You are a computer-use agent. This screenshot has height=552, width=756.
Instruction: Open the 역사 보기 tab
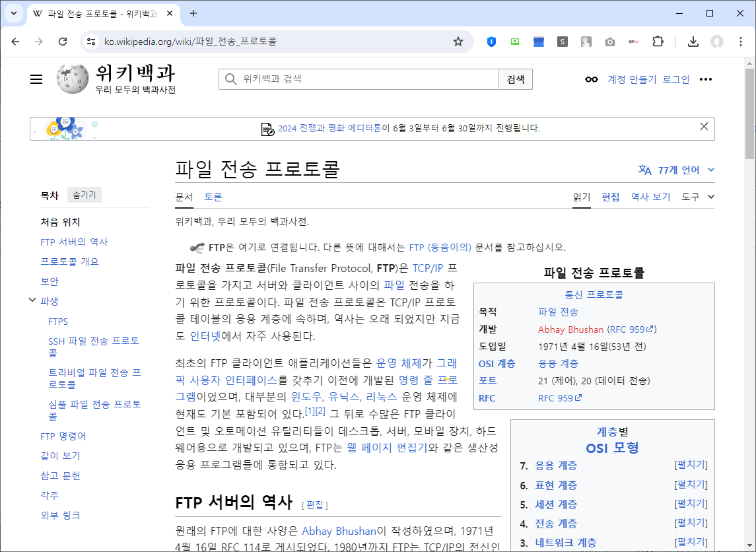pos(650,196)
